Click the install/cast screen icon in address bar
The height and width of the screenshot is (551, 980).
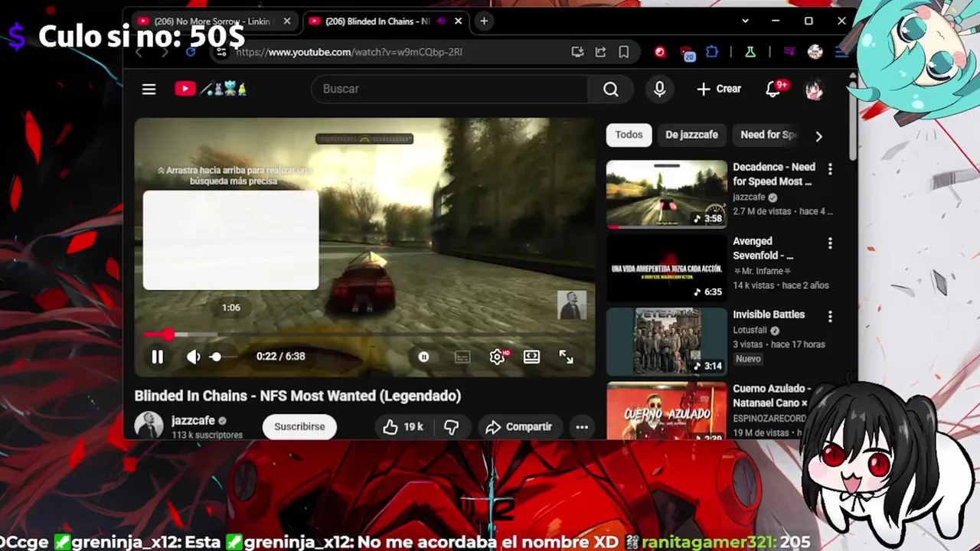(577, 52)
